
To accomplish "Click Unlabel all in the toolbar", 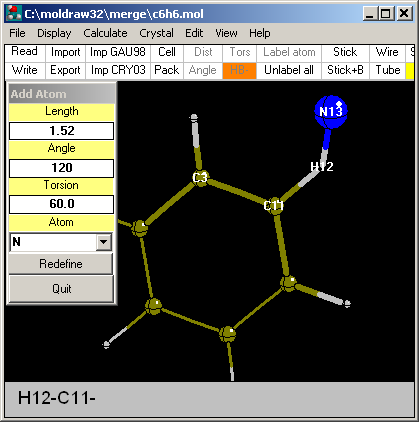I will click(289, 70).
